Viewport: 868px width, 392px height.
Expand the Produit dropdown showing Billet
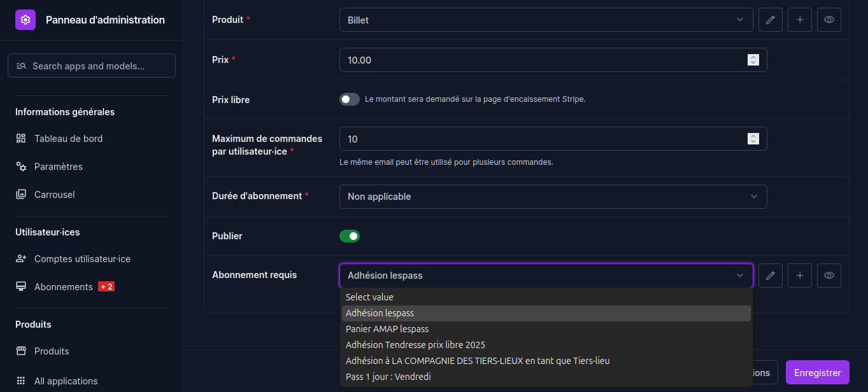coord(546,20)
